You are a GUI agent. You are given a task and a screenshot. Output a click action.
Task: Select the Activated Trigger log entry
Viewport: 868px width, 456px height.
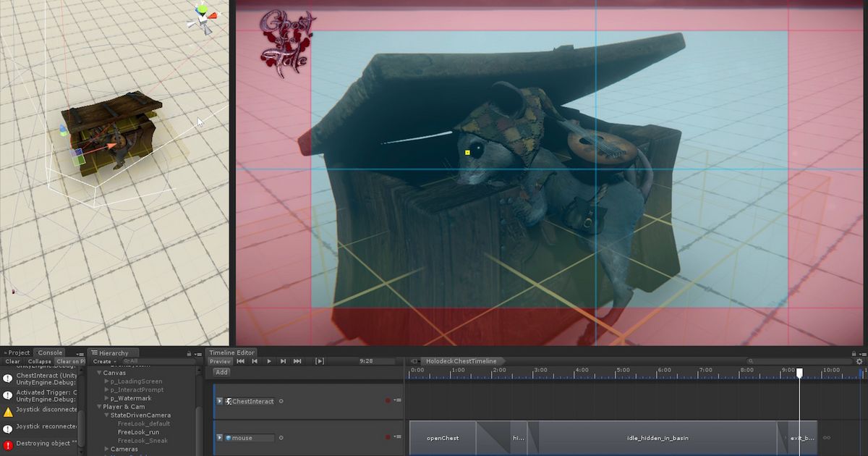point(40,396)
